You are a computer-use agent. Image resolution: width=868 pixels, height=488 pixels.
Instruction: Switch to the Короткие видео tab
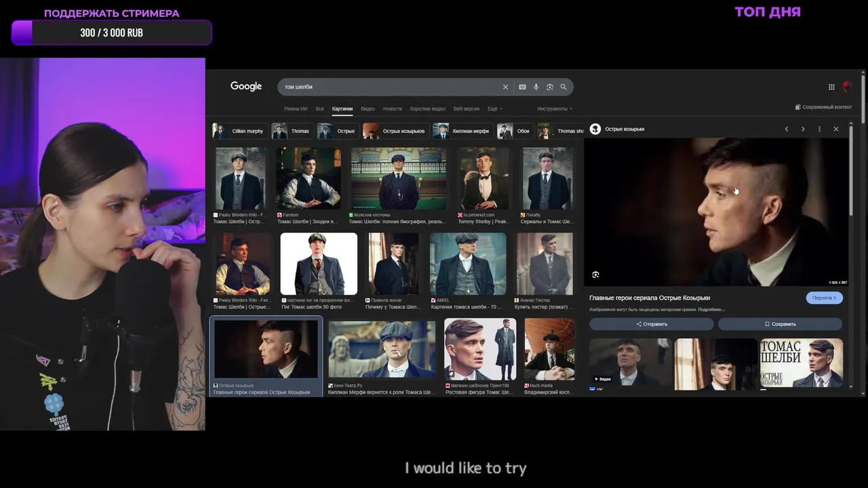pyautogui.click(x=428, y=108)
